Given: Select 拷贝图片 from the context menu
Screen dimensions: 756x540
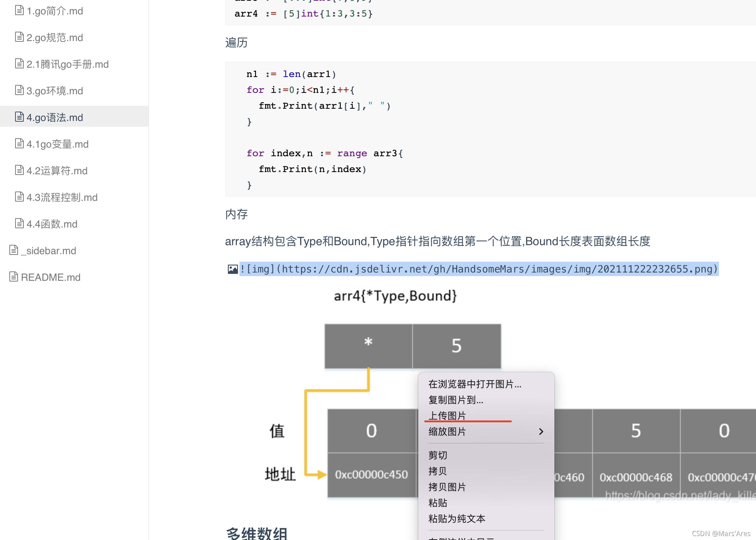Looking at the screenshot, I should tap(447, 487).
